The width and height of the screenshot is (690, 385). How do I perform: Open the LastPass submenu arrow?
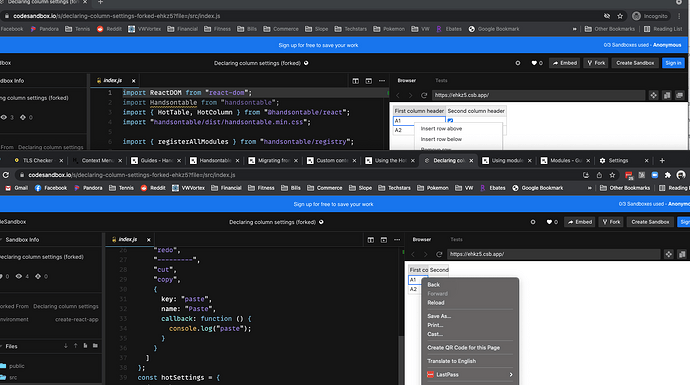(511, 374)
